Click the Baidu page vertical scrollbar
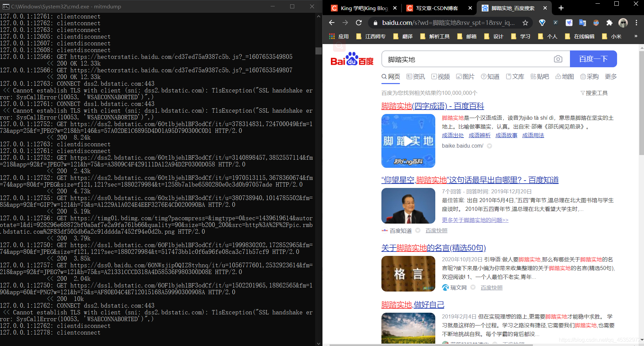Image resolution: width=644 pixels, height=346 pixels. (x=641, y=103)
